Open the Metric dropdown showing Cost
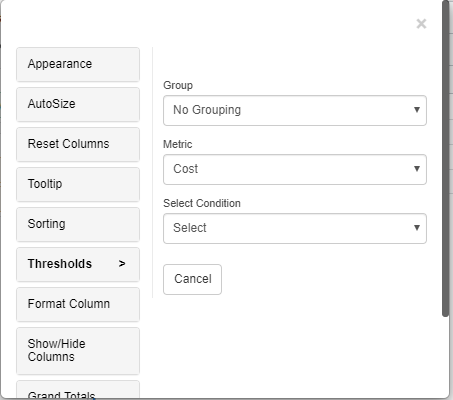The height and width of the screenshot is (400, 453). pyautogui.click(x=295, y=169)
